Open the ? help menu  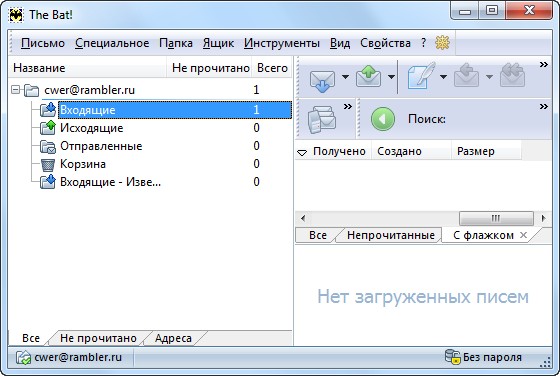pos(423,43)
